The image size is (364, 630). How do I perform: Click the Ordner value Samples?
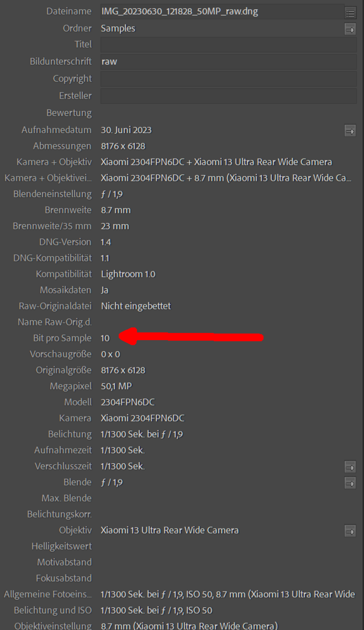pos(118,28)
